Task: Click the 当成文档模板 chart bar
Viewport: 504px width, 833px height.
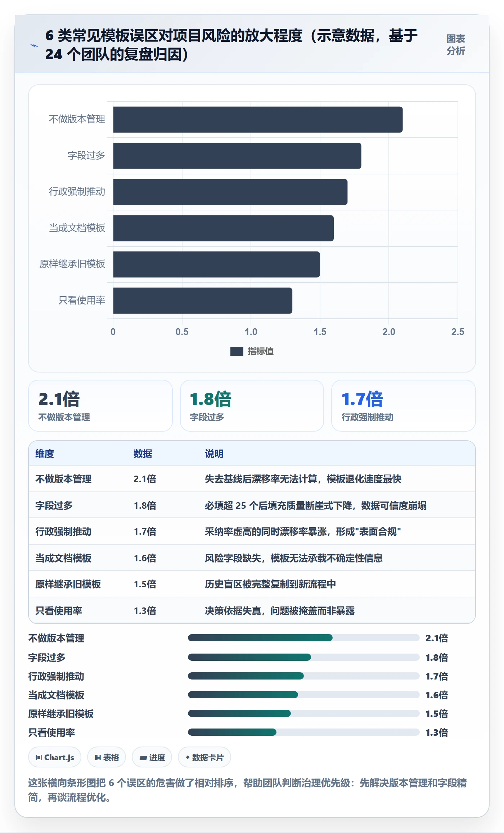Action: coord(224,228)
